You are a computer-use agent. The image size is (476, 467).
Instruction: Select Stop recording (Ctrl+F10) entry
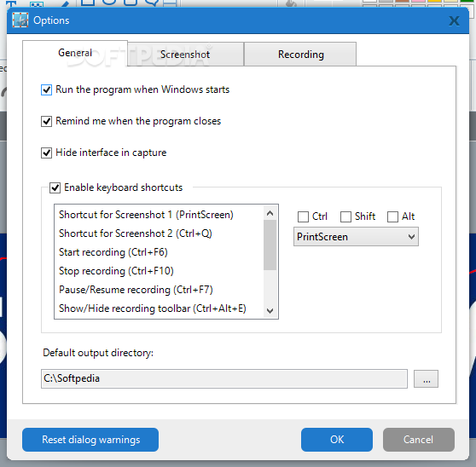[159, 271]
